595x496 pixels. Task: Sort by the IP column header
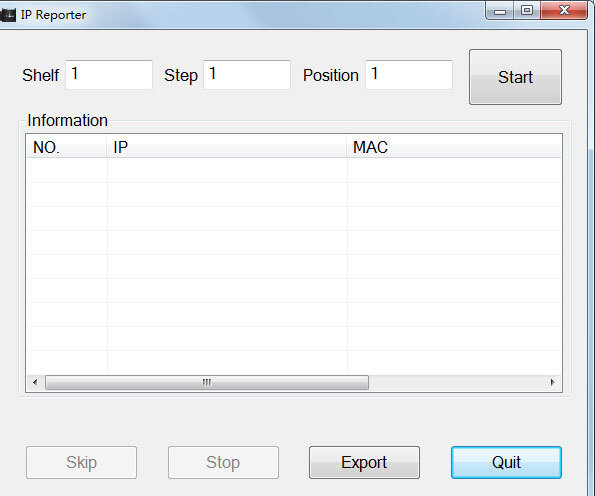tap(227, 146)
